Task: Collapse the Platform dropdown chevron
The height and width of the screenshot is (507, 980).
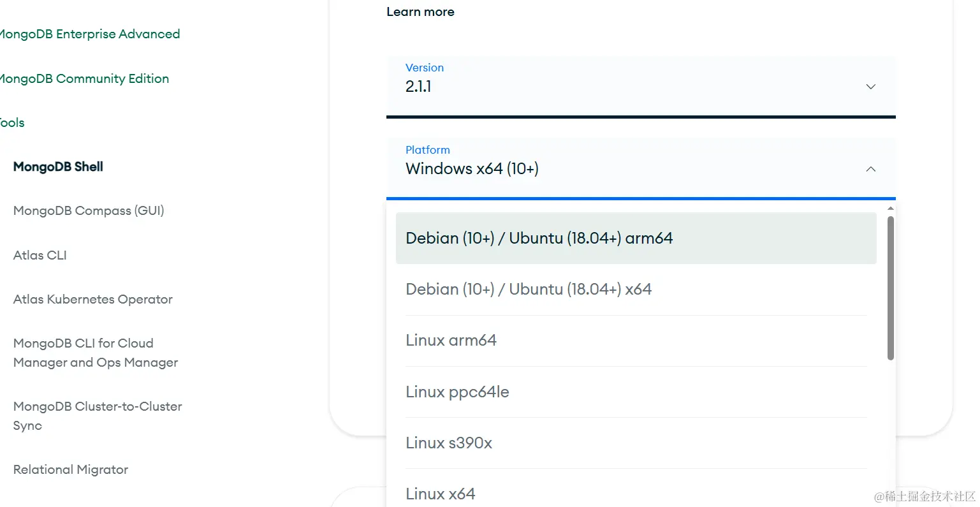Action: 871,169
